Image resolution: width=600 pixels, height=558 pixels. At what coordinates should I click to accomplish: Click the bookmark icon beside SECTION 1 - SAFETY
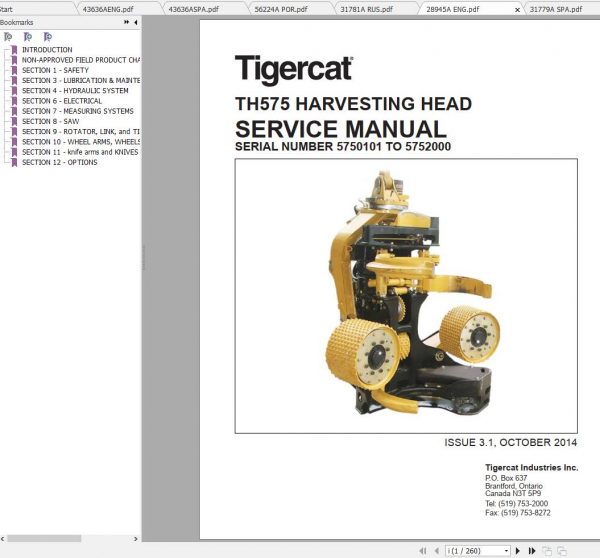[x=14, y=70]
